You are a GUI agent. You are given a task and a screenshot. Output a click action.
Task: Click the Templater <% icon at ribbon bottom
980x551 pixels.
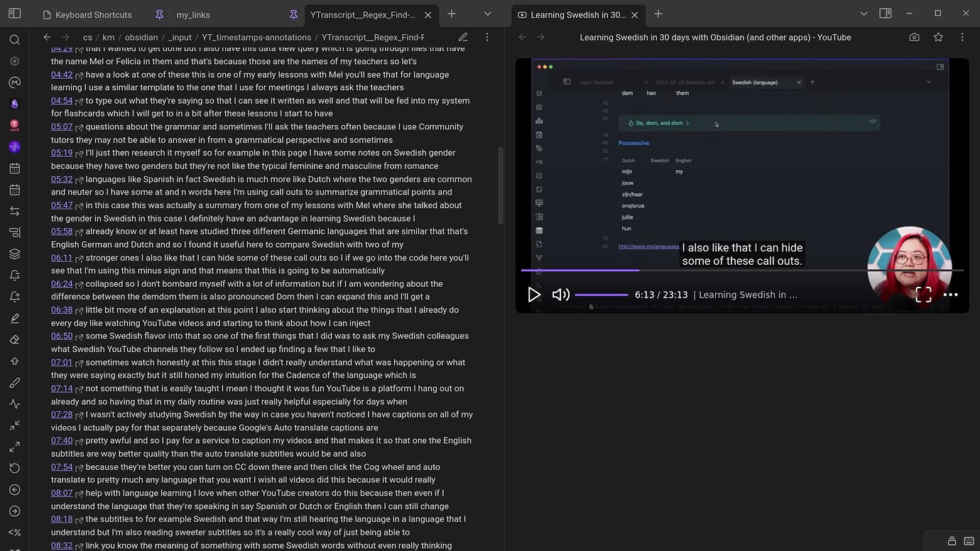14,532
